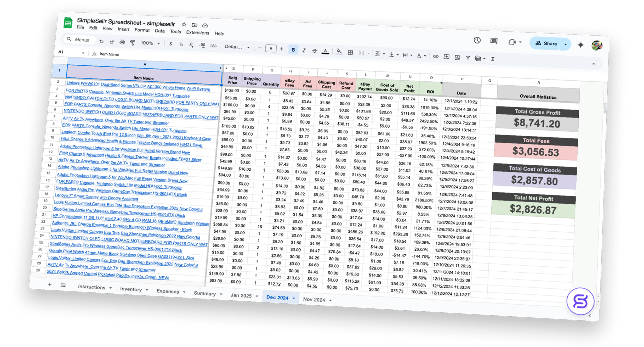This screenshot has height=347, width=644.
Task: Open the File menu
Action: coord(80,27)
